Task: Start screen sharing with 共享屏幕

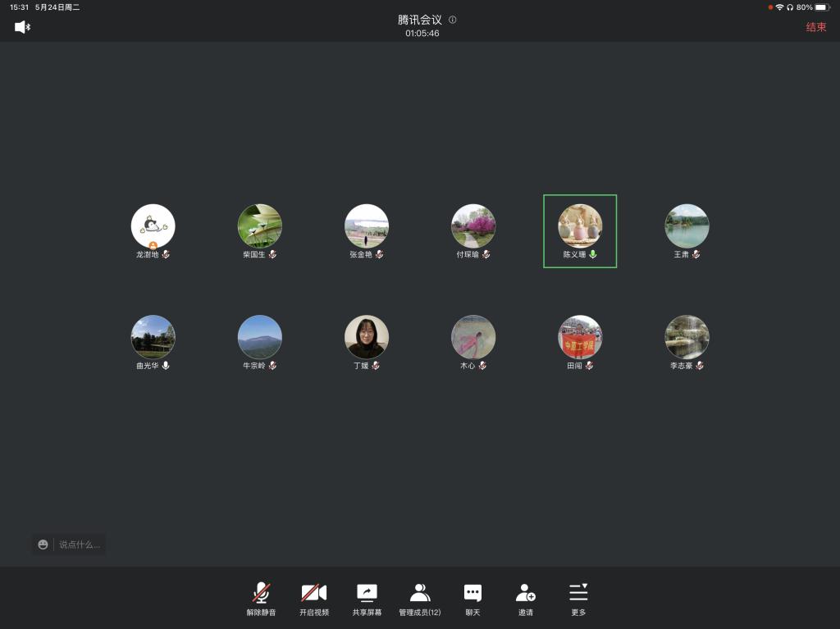Action: (x=367, y=597)
